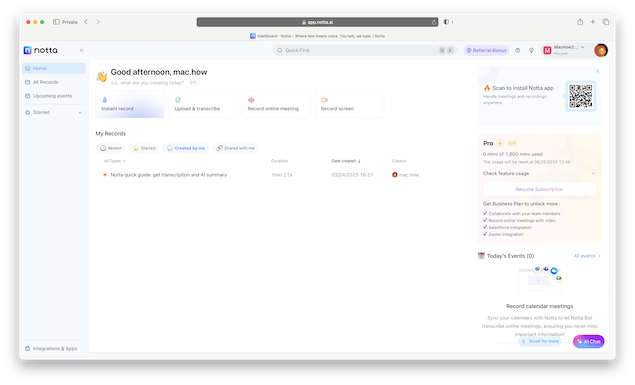The width and height of the screenshot is (635, 385).
Task: Sort by Date created column
Action: (x=346, y=161)
